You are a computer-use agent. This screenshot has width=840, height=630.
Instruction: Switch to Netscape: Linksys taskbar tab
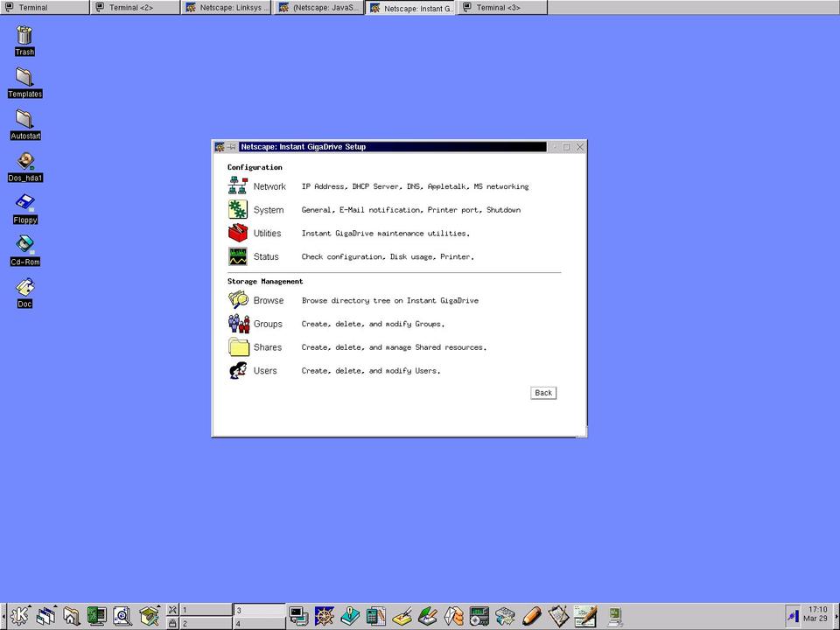tap(227, 8)
